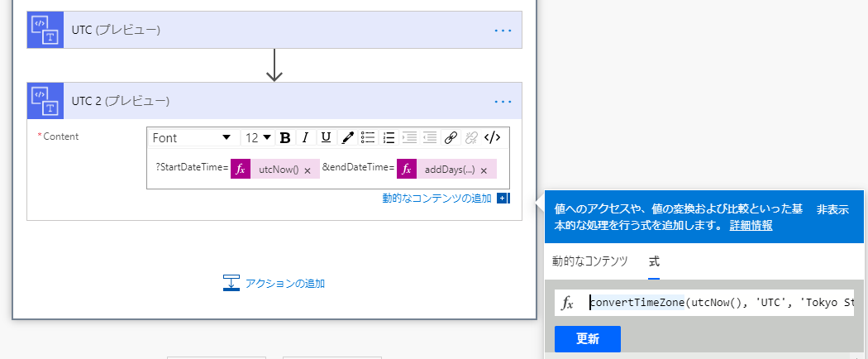Open the UTC 2 (プレビュー) action menu dots
The width and height of the screenshot is (868, 359).
(503, 102)
